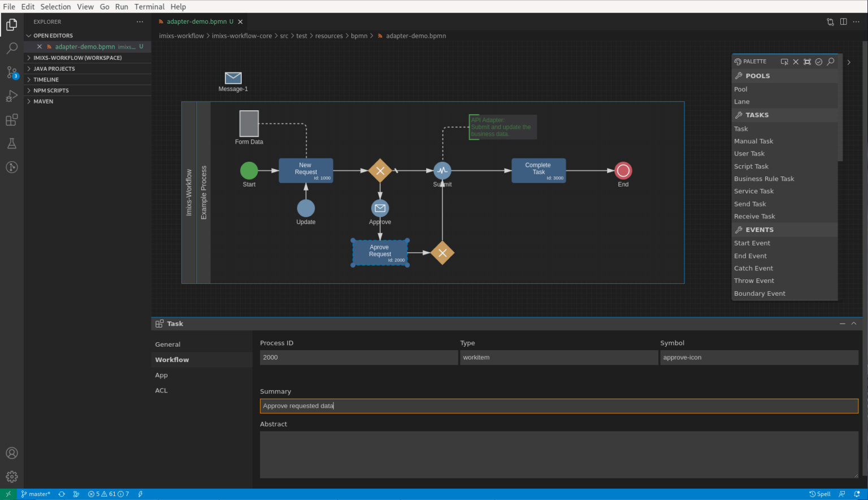Open the magnifier search icon in the Palette
This screenshot has height=500, width=868.
pos(830,62)
